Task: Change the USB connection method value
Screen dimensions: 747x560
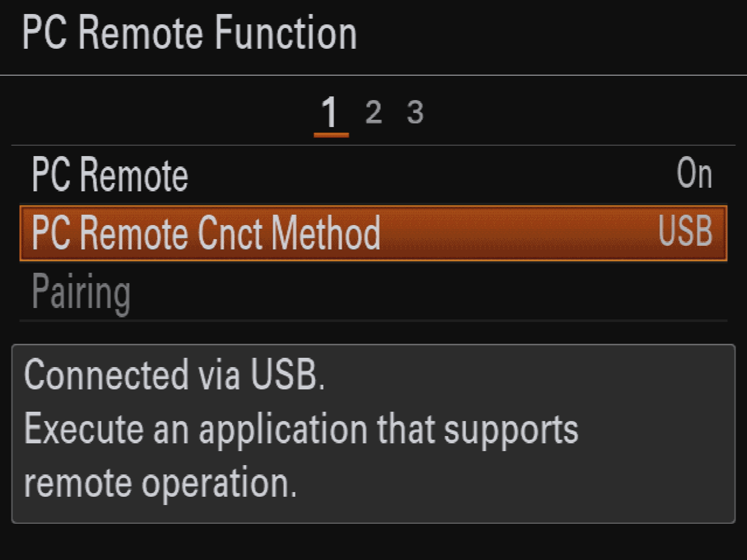Action: tap(685, 231)
